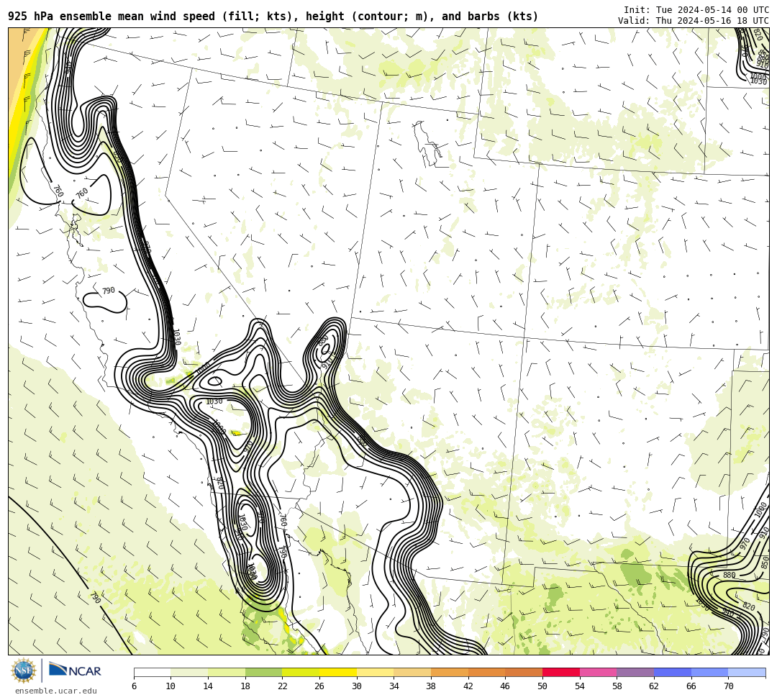
Task: Pick the yellow-green 22–26 kts swatch
Action: (301, 672)
